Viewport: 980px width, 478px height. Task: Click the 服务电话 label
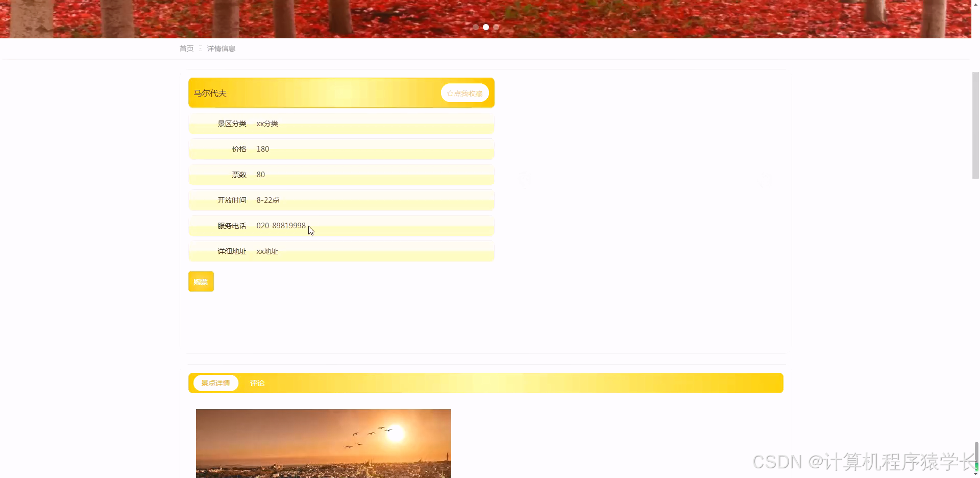pyautogui.click(x=232, y=226)
